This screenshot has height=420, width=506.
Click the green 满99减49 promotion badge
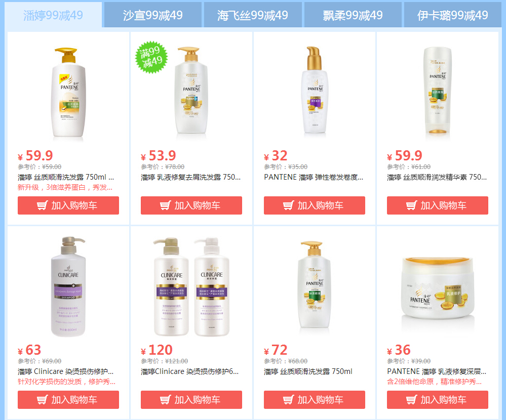point(151,57)
